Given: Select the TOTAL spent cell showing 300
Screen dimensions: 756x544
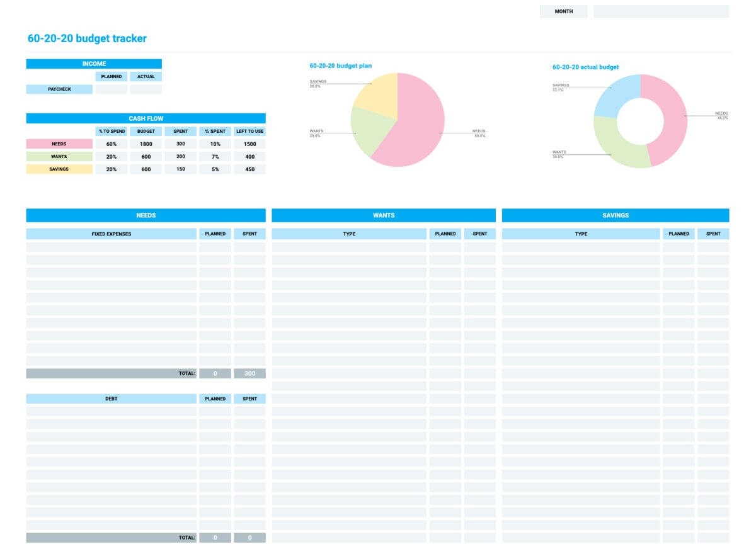Looking at the screenshot, I should tap(249, 373).
